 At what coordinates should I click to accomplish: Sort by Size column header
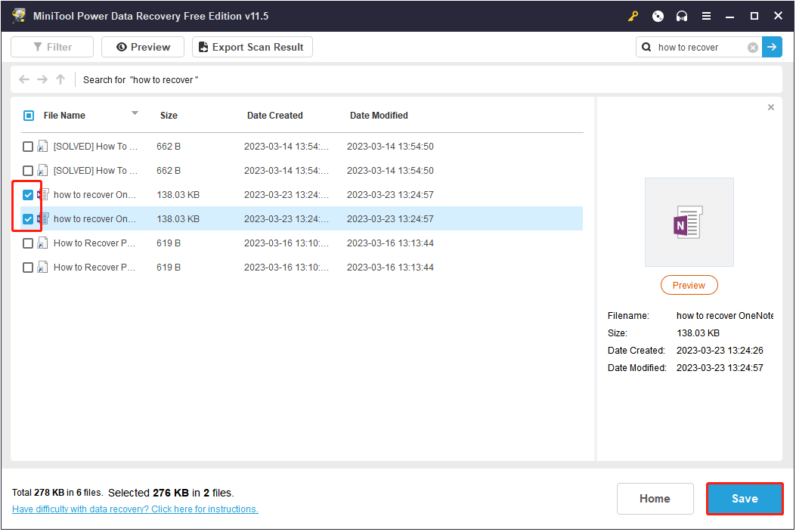click(x=169, y=116)
